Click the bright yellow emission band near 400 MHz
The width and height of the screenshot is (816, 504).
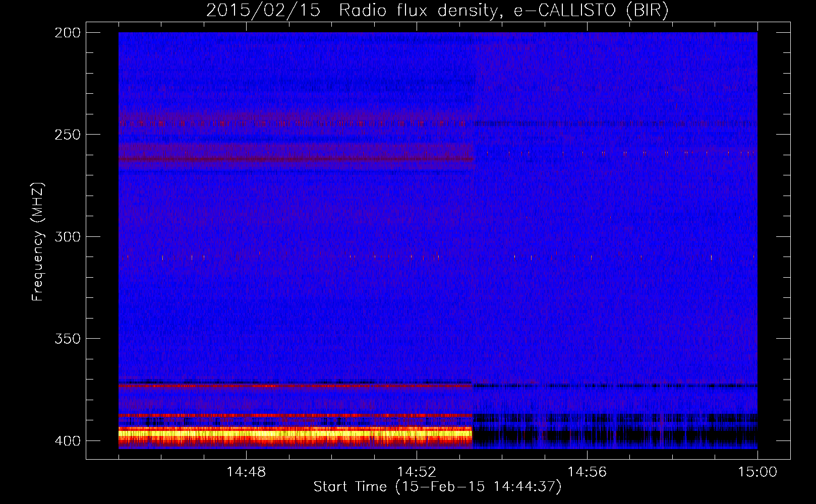click(x=295, y=433)
